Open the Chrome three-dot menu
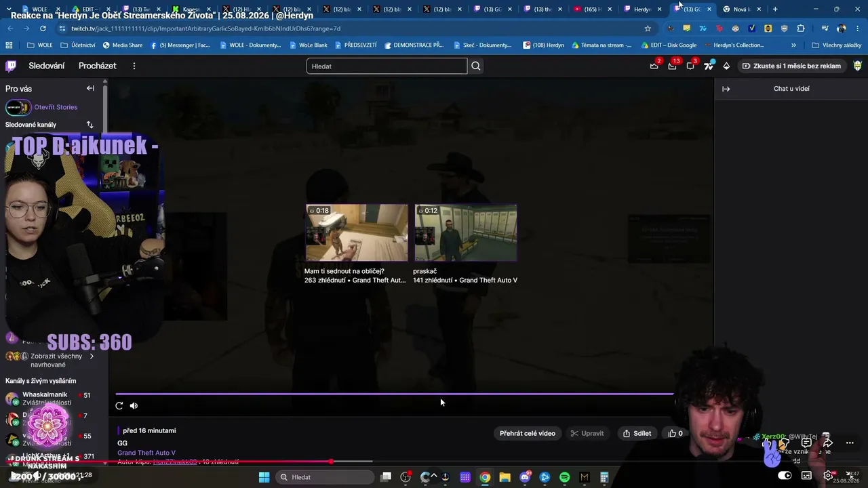 pyautogui.click(x=858, y=28)
